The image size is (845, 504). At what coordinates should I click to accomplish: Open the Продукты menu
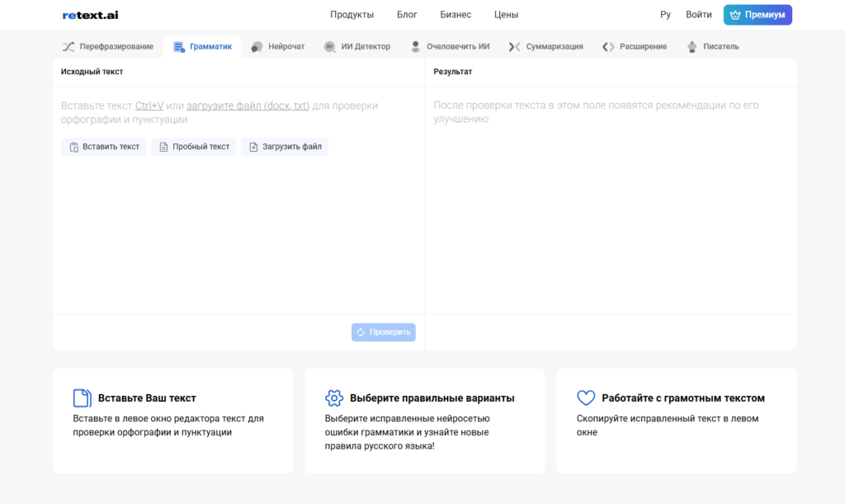pyautogui.click(x=352, y=15)
